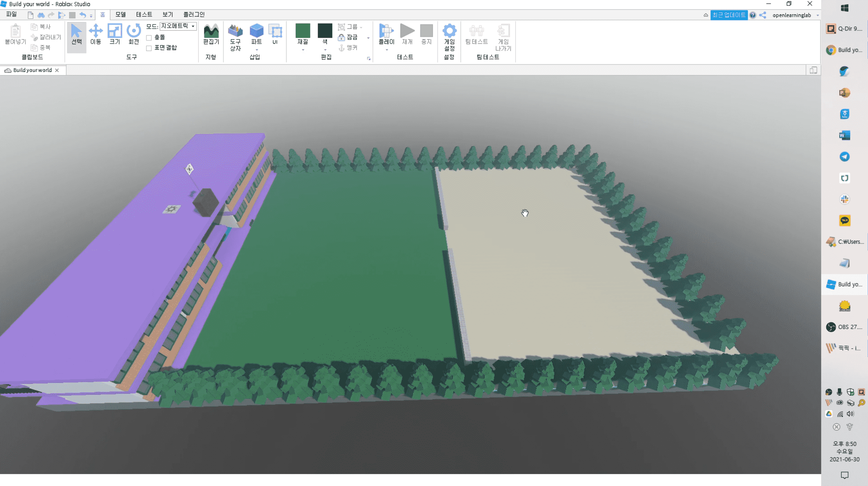868x486 pixels.
Task: Choose the Move (이동) tool
Action: point(96,35)
